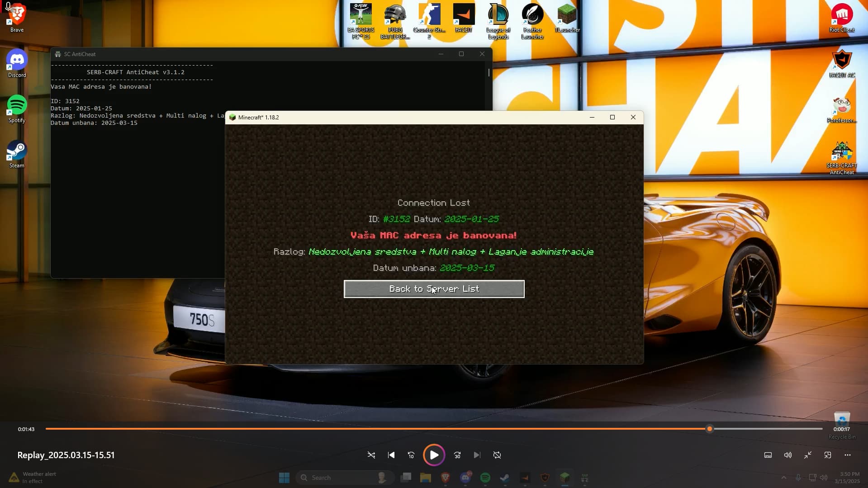Screen dimensions: 868x488
Task: Open the Counter-Strike 2 shortcut
Action: point(429,21)
